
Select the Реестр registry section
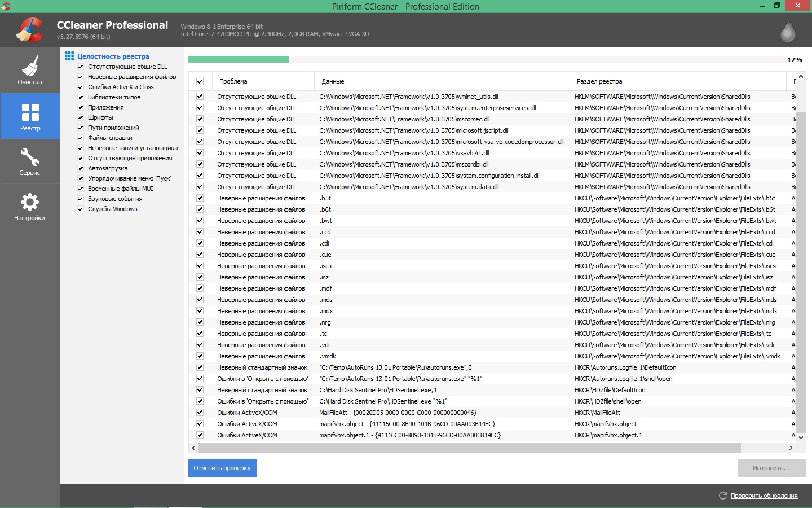[x=29, y=116]
